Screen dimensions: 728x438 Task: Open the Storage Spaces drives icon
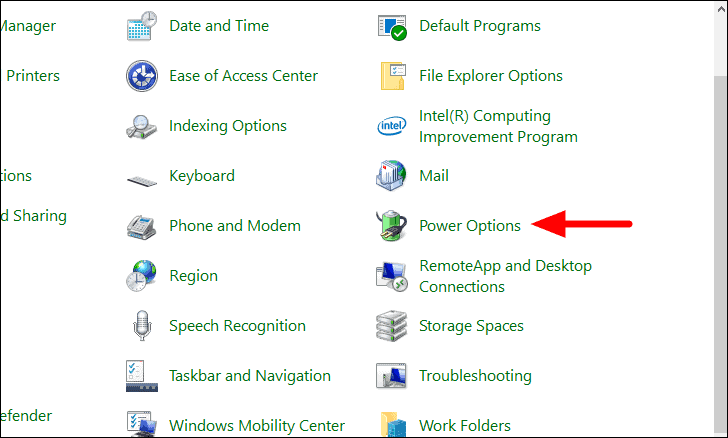click(x=391, y=326)
